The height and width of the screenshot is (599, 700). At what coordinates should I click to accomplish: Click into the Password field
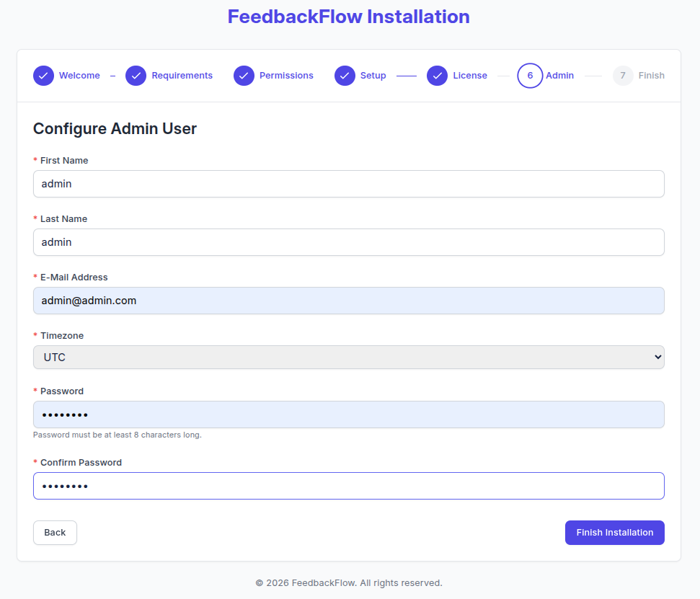(348, 414)
